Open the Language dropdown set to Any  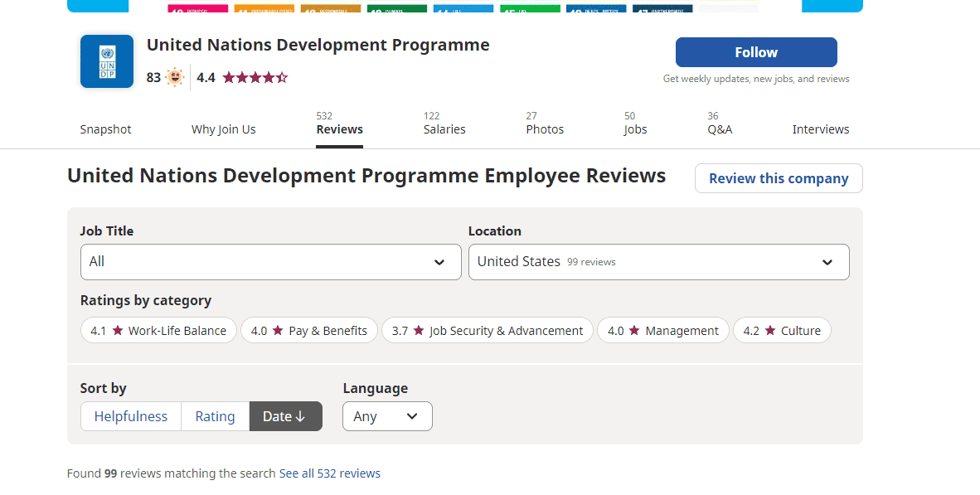tap(386, 416)
